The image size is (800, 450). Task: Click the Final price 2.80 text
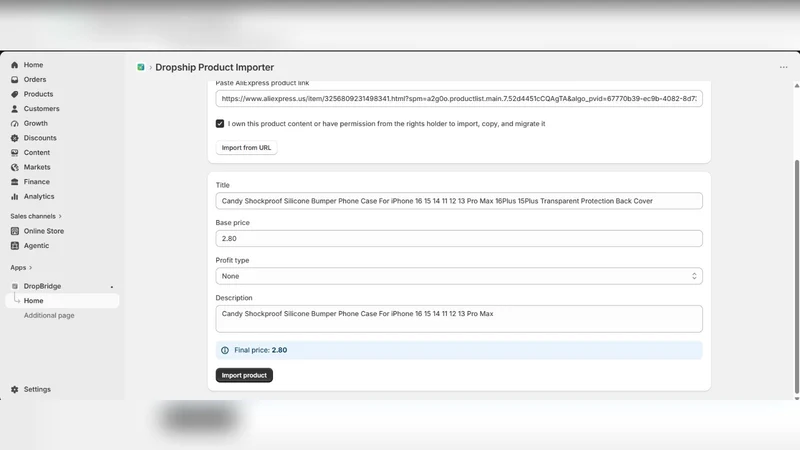(261, 350)
